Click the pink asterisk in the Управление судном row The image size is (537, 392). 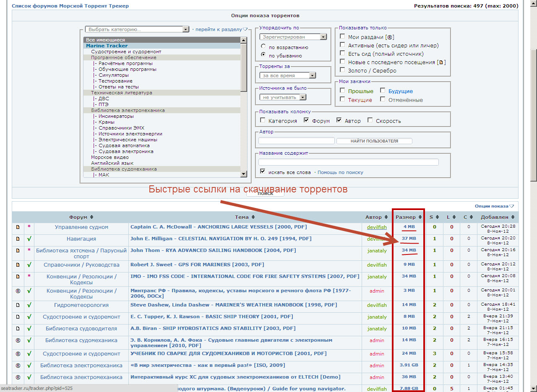click(29, 227)
